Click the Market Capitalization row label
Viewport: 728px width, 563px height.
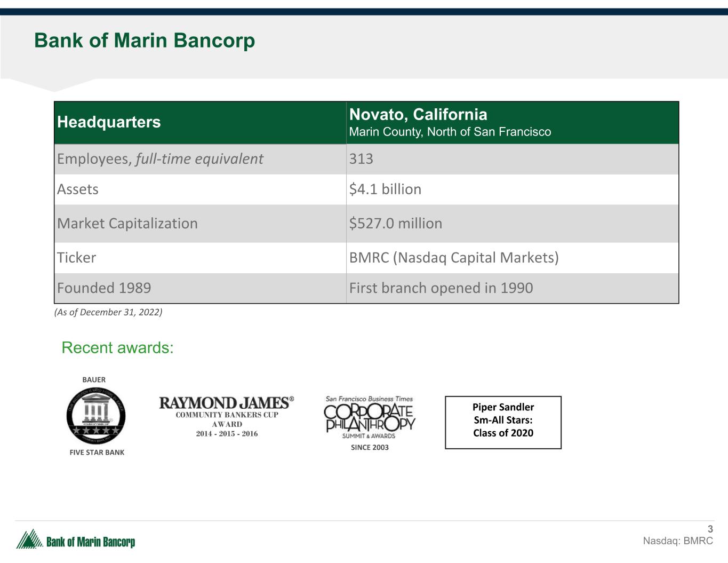(x=127, y=223)
